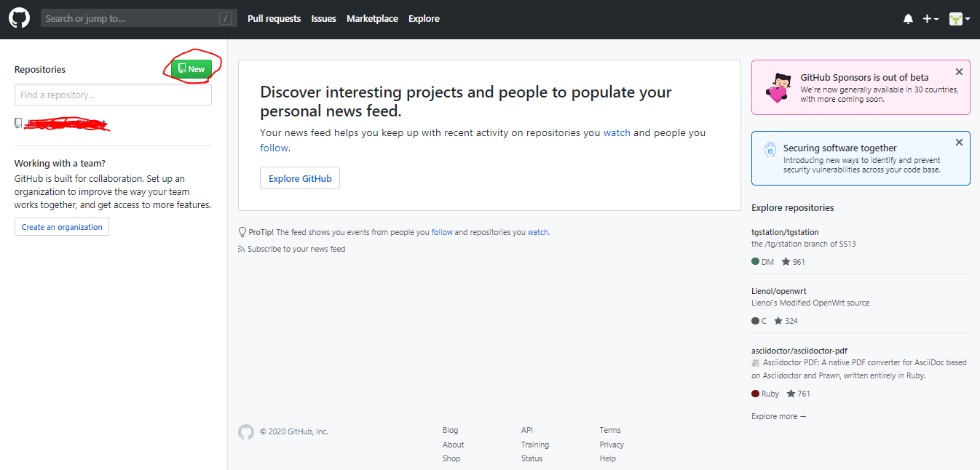Click the star icon showing 761
This screenshot has height=470, width=980.
[x=791, y=394]
